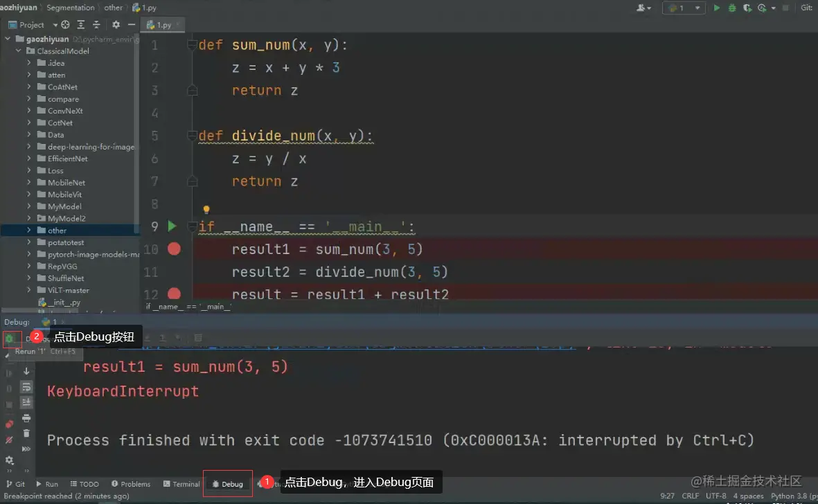Open the run configuration '1' dropdown

[684, 8]
